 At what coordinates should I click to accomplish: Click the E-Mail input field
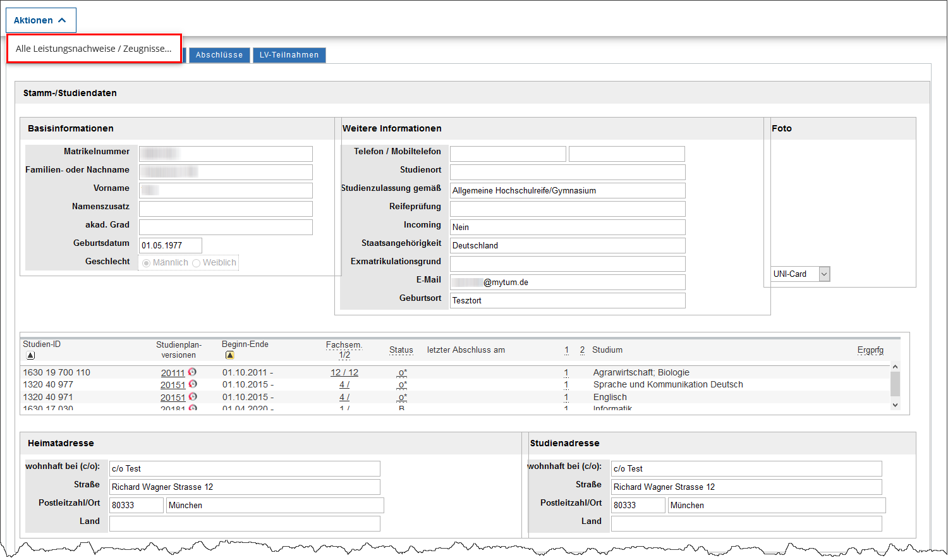567,282
